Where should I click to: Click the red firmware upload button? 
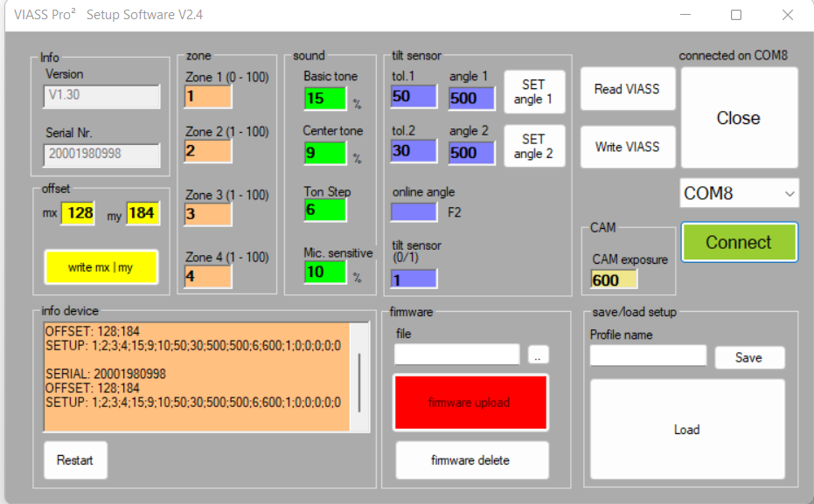pos(470,403)
